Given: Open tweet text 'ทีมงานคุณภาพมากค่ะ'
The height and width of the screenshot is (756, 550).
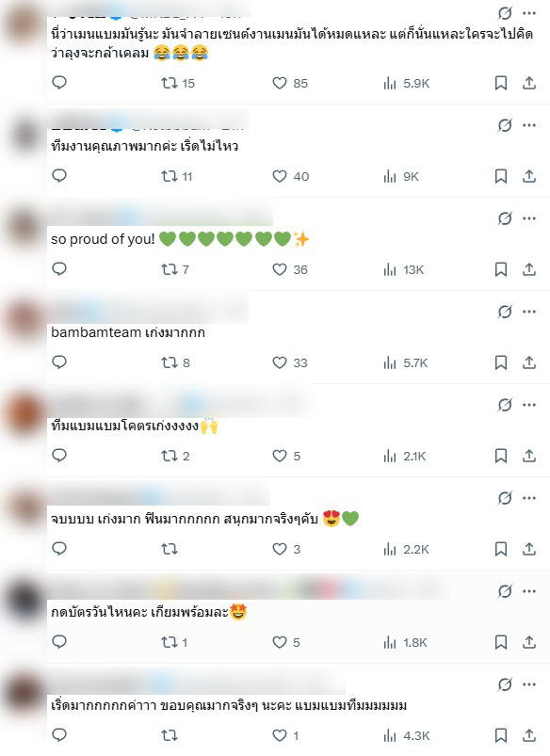Looking at the screenshot, I should (145, 146).
